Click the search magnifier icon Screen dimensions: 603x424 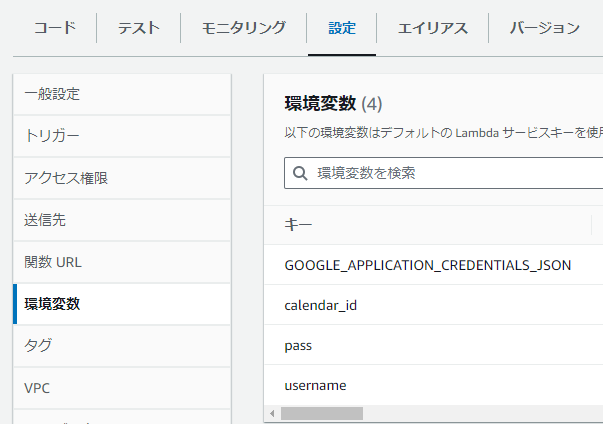[x=300, y=173]
